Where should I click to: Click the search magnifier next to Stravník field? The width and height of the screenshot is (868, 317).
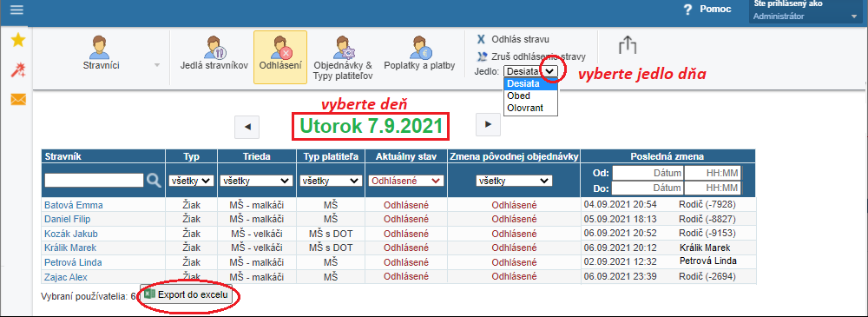(x=154, y=180)
